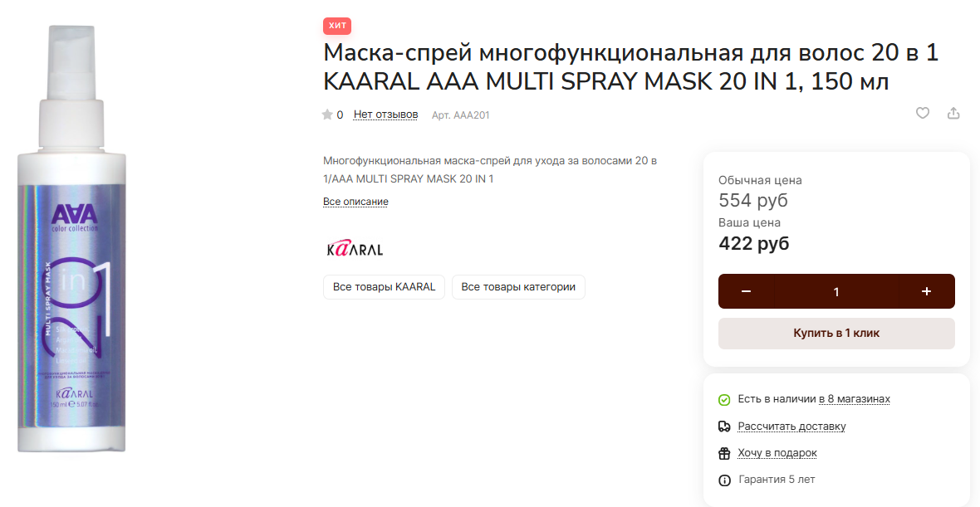Open 'в 8 магазинах' availability link

coord(855,399)
